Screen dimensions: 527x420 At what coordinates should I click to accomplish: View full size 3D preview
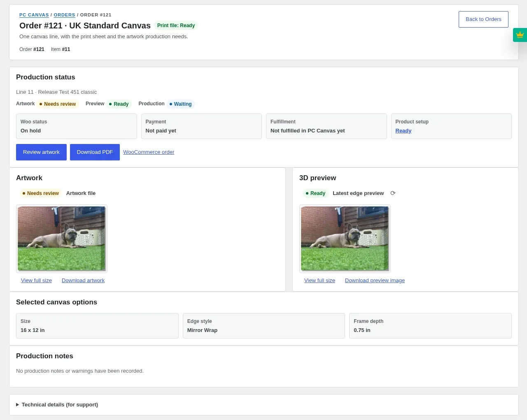[x=319, y=281]
